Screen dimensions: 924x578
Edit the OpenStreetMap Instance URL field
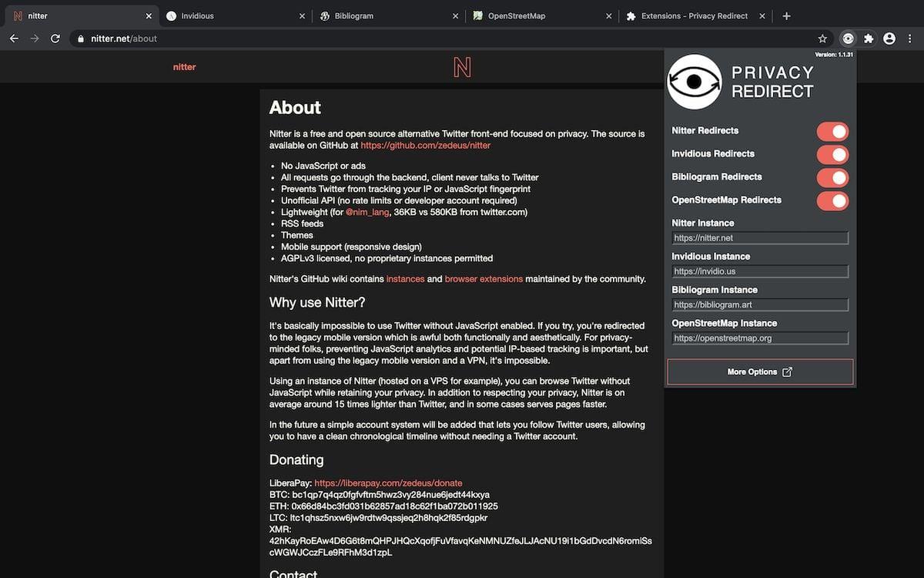(760, 338)
